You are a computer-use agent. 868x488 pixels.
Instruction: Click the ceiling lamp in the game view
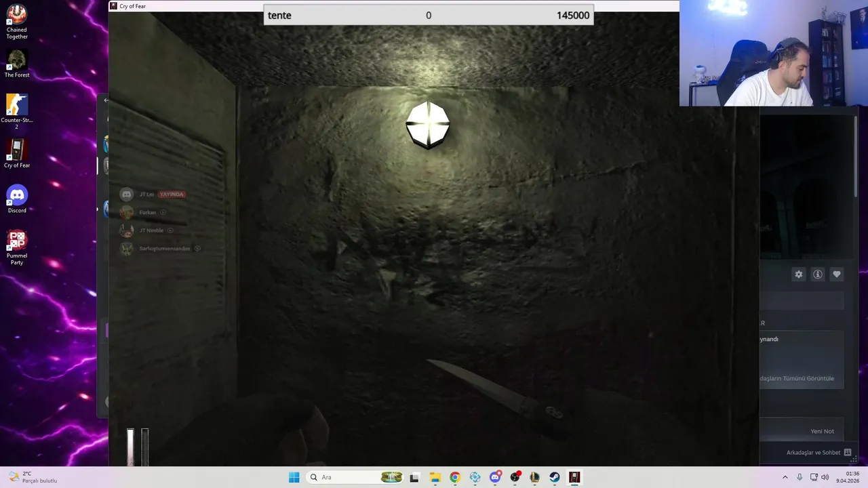tap(428, 125)
